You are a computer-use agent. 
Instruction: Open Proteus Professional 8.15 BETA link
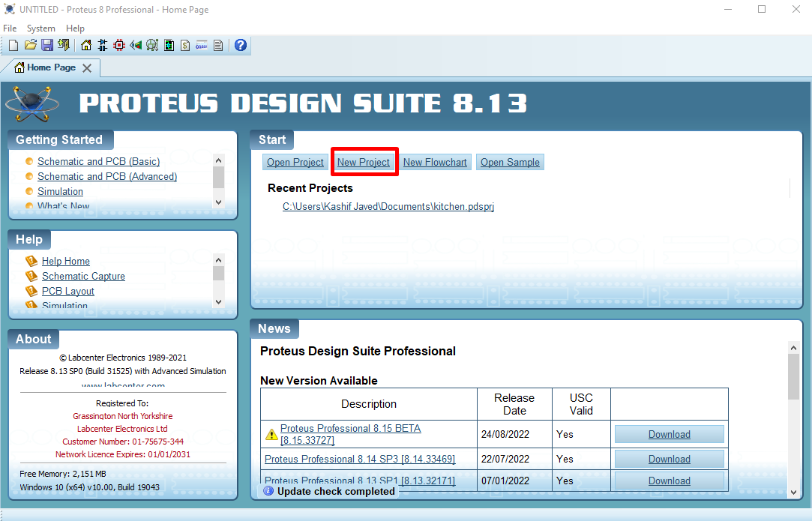click(351, 434)
